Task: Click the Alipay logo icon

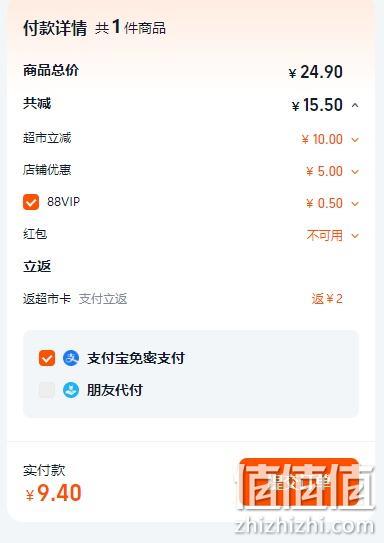Action: tap(71, 358)
